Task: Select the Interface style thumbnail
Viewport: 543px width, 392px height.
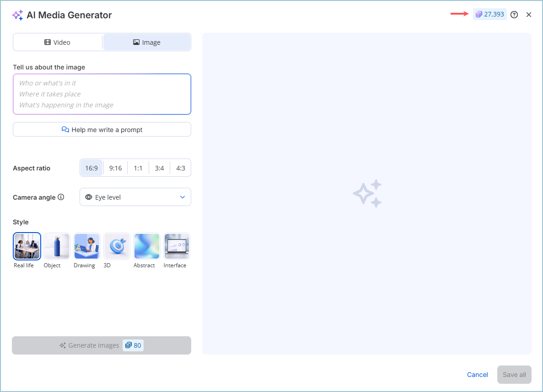Action: [x=177, y=246]
